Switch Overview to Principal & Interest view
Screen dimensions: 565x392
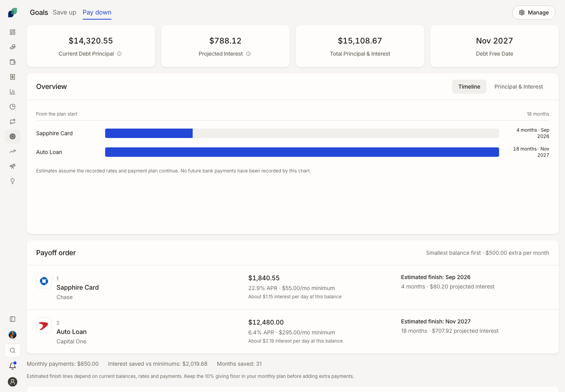pyautogui.click(x=519, y=87)
